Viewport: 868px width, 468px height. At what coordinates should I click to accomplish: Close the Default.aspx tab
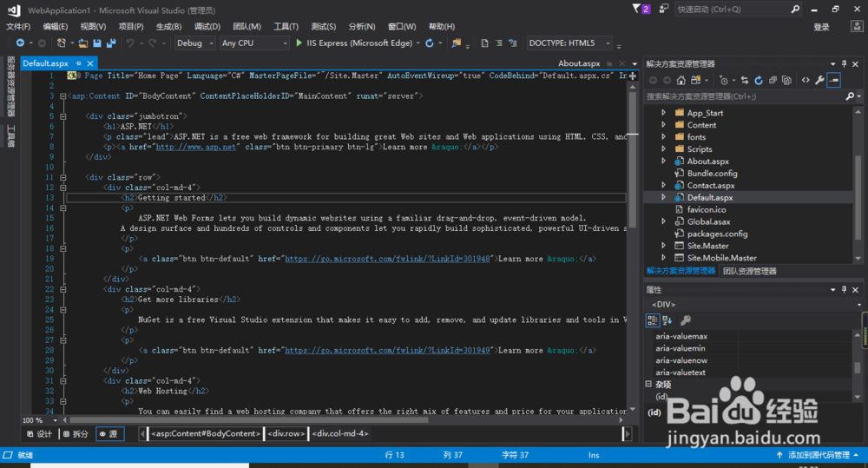pyautogui.click(x=90, y=63)
